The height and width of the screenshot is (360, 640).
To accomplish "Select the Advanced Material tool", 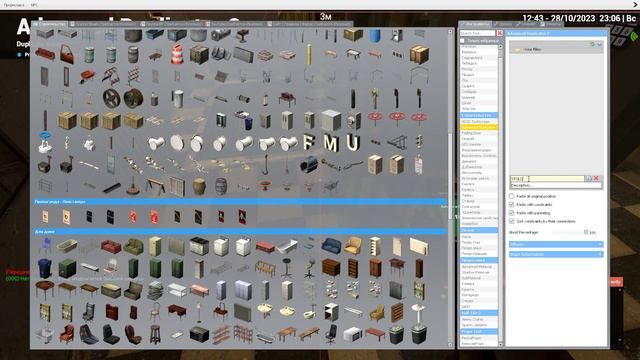I will [479, 267].
